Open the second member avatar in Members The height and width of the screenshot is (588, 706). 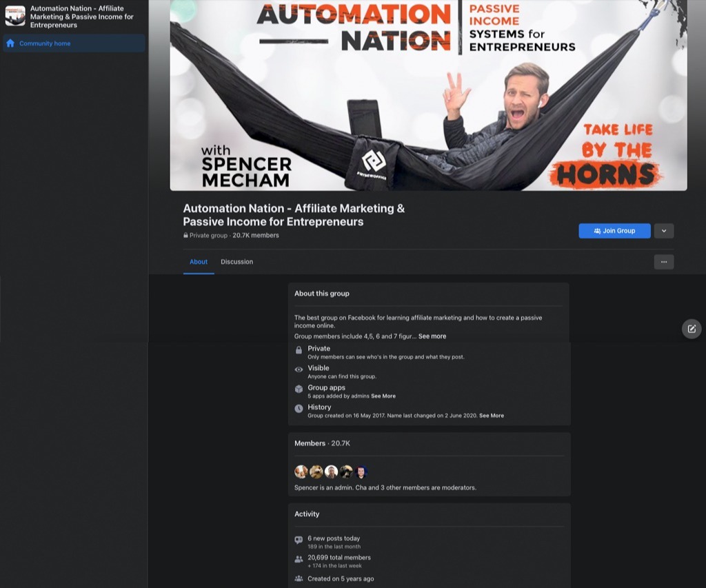click(316, 472)
